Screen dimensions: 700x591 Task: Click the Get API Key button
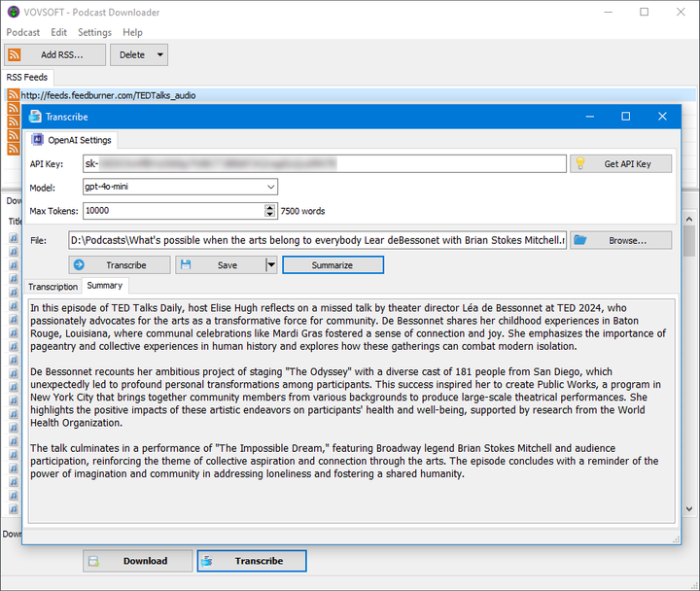(621, 164)
